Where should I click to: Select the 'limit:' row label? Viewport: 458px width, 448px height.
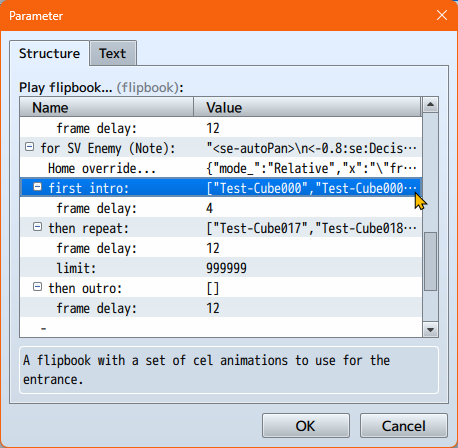(76, 268)
